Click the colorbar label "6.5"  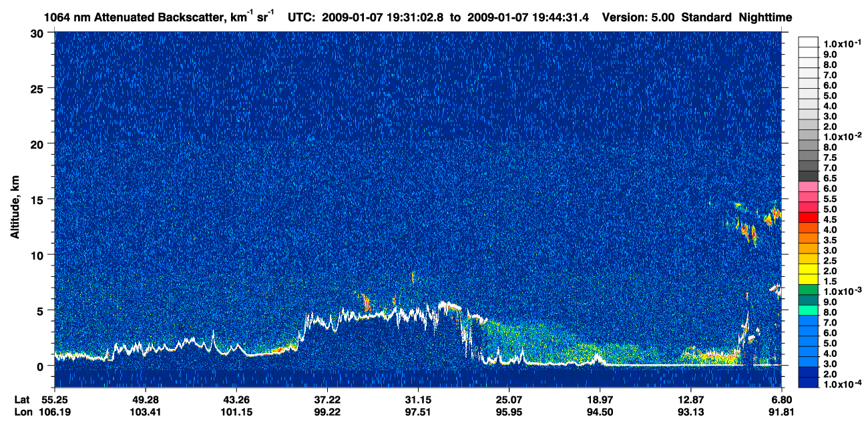[x=831, y=178]
